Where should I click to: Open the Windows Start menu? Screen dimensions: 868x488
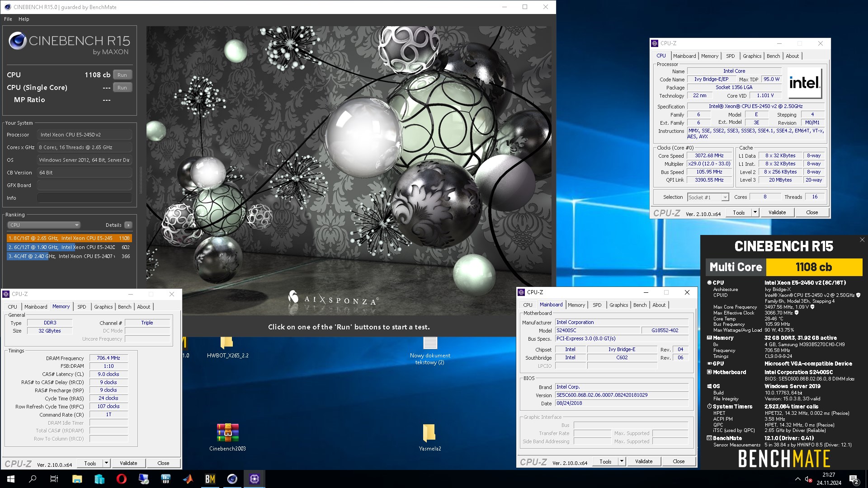coord(11,479)
